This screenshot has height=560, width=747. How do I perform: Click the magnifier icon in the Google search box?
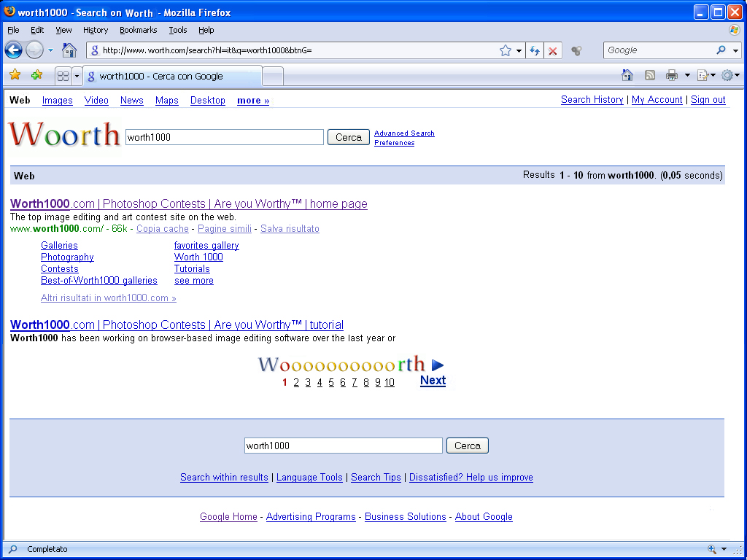click(x=721, y=50)
